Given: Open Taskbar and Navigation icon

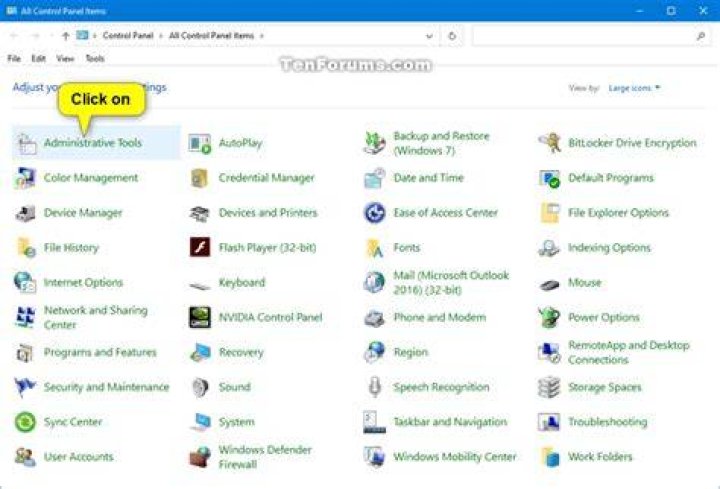Looking at the screenshot, I should 375,422.
